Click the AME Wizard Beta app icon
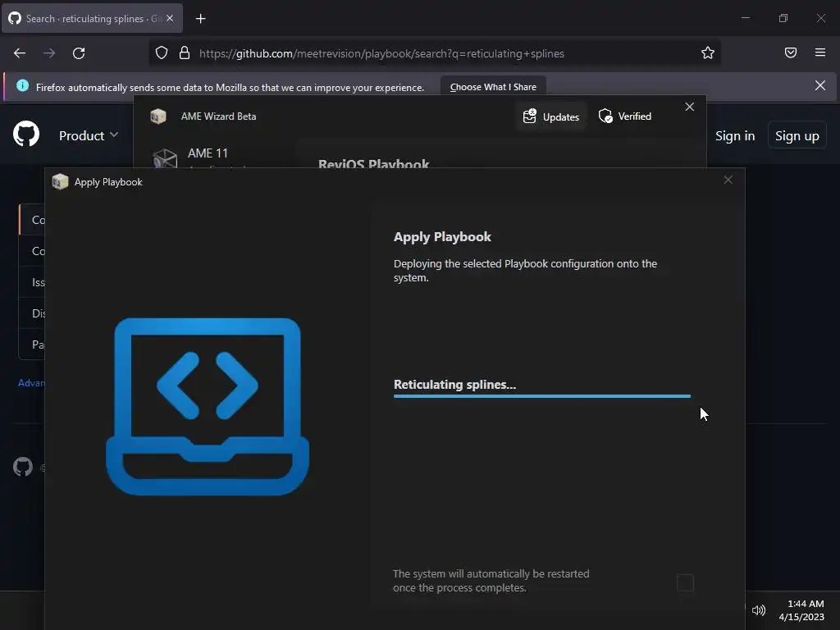This screenshot has width=840, height=630. [158, 116]
